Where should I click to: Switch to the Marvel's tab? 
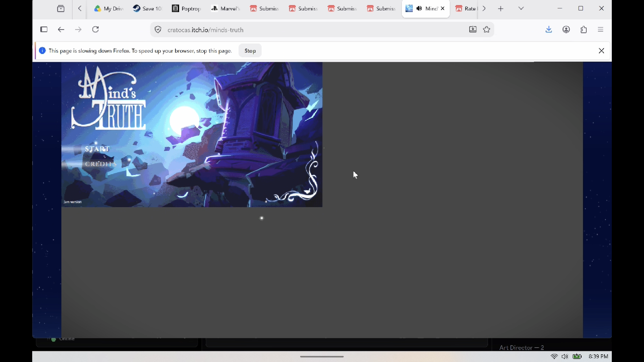coord(225,9)
